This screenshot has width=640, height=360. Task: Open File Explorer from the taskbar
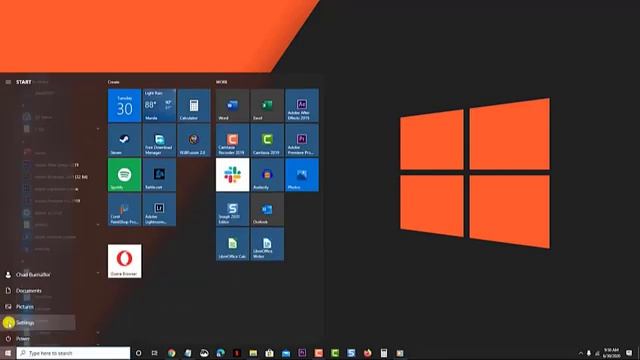(x=253, y=353)
